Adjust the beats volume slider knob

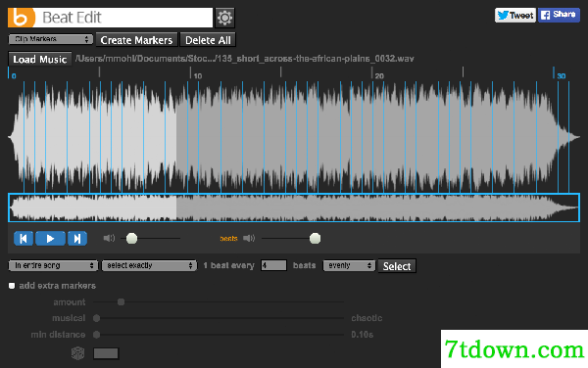pos(315,238)
